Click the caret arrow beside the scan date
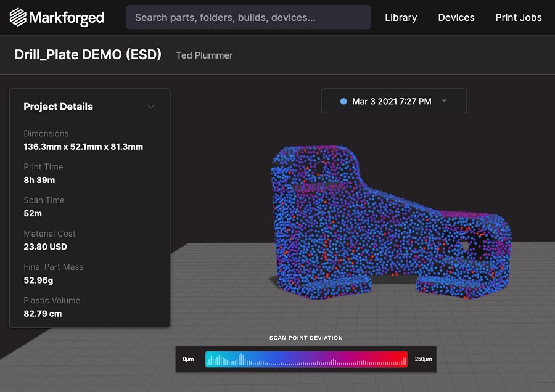Screen dimensions: 555x392 (444, 101)
